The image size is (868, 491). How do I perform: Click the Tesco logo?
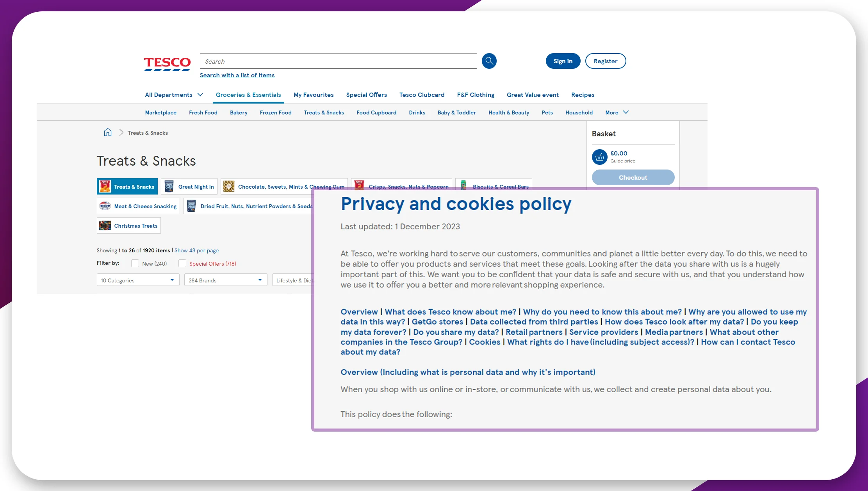click(x=167, y=64)
